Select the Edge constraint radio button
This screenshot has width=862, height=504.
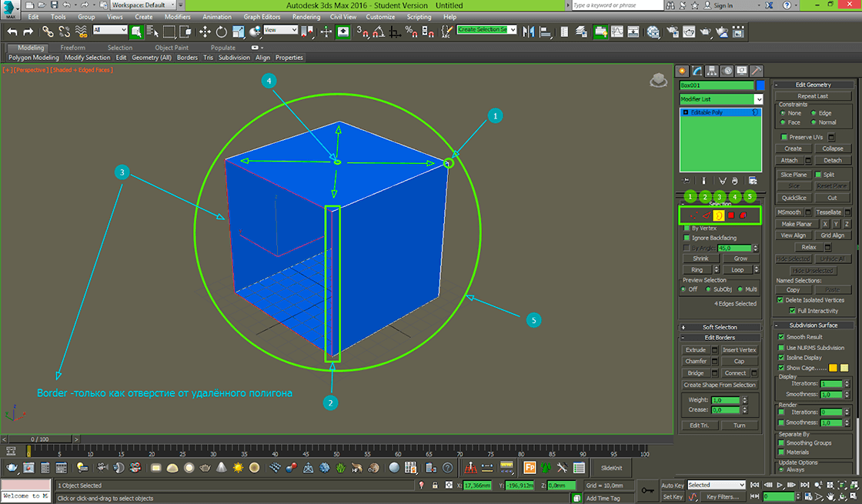pos(814,113)
